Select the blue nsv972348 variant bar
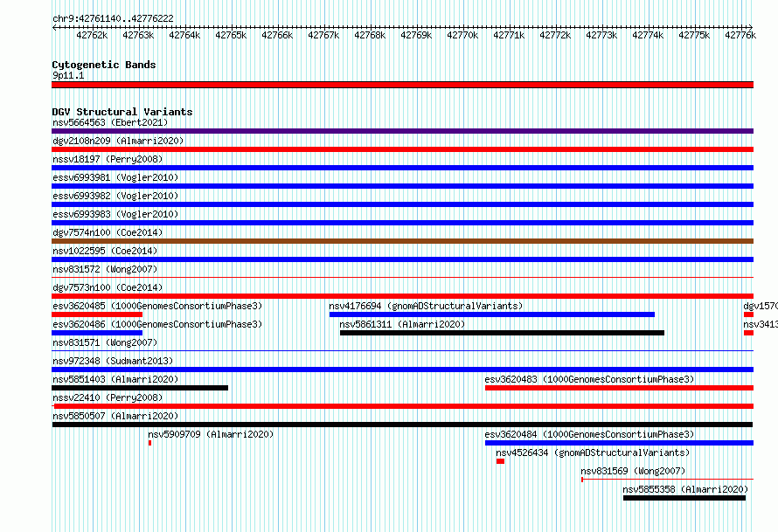778x532 pixels. 402,370
